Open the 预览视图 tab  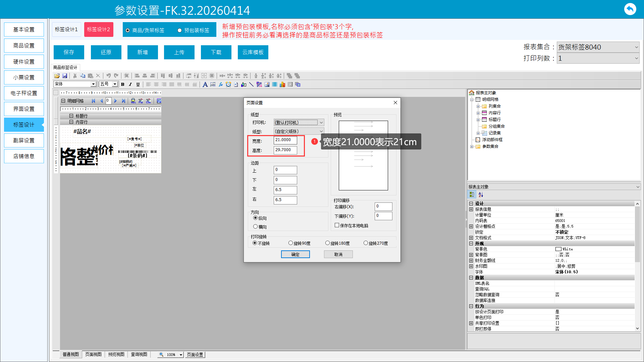click(x=116, y=354)
